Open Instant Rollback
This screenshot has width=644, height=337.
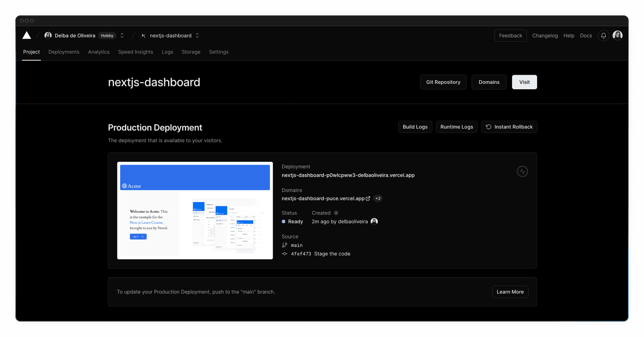pos(509,127)
